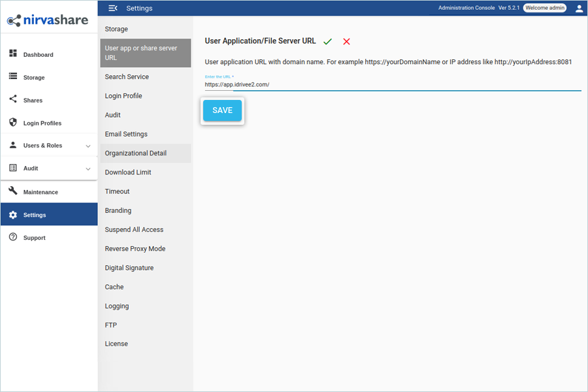Open Download Limit settings
Screen dimensions: 588x392
[x=146, y=172]
